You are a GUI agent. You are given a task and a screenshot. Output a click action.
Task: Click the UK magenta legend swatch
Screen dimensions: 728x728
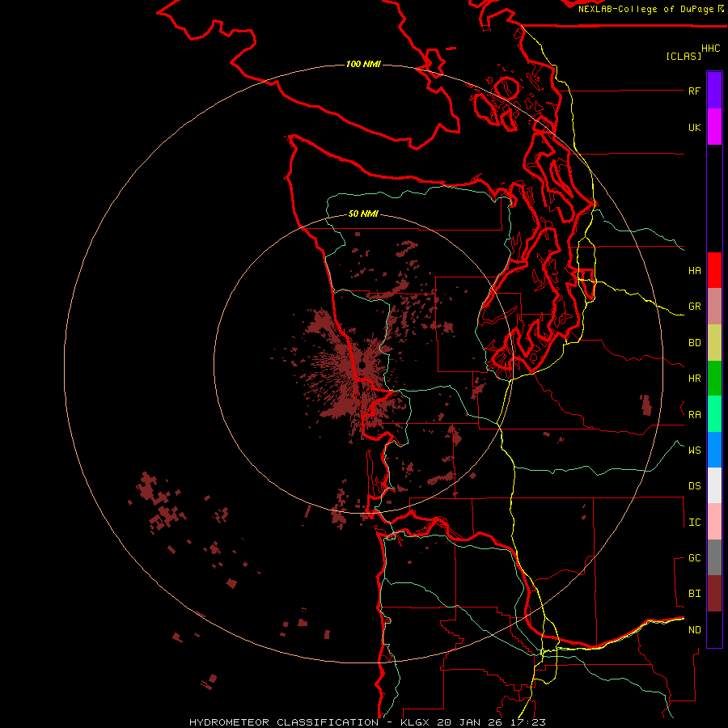click(714, 127)
